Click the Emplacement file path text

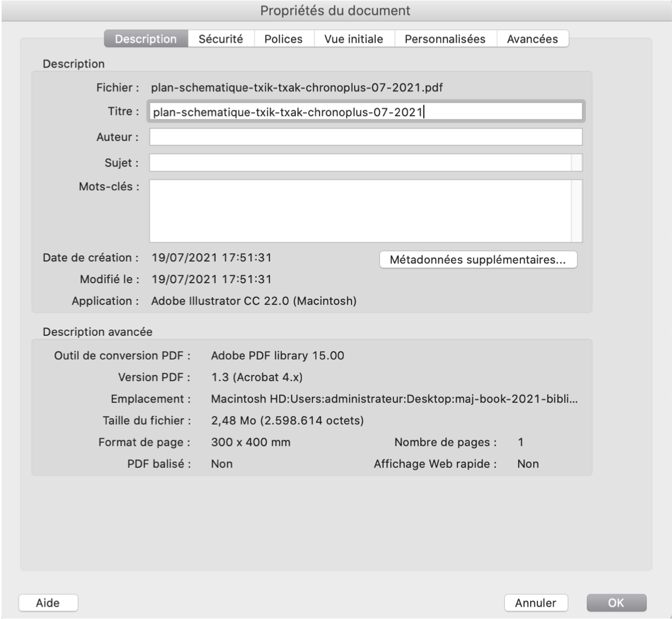pos(394,399)
